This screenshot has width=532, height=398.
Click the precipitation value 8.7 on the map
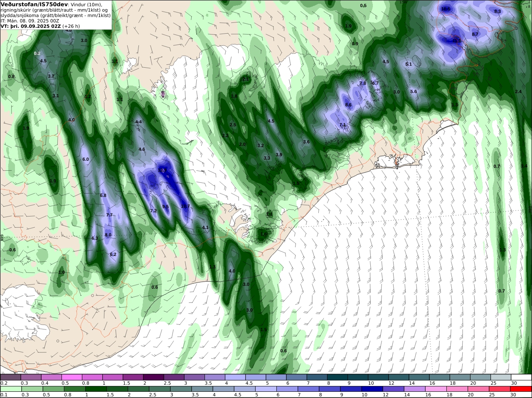click(x=475, y=34)
